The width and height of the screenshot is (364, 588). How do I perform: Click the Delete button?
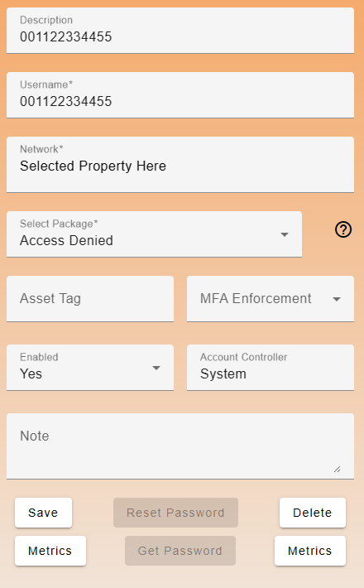tap(313, 513)
